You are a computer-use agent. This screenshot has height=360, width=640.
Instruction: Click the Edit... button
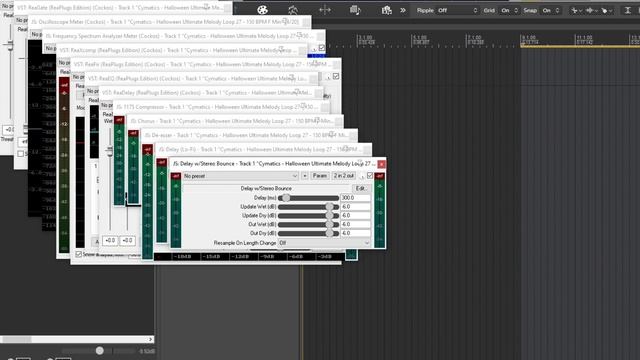pos(361,189)
